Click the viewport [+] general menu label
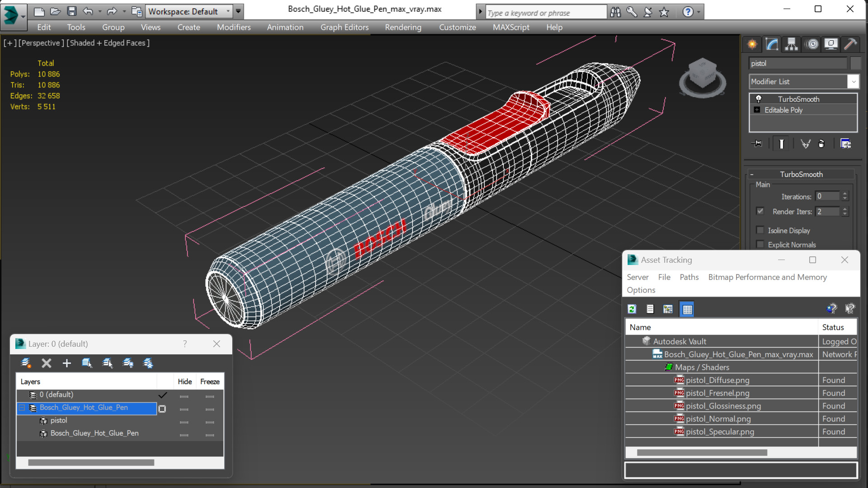Image resolution: width=868 pixels, height=488 pixels. click(x=10, y=43)
